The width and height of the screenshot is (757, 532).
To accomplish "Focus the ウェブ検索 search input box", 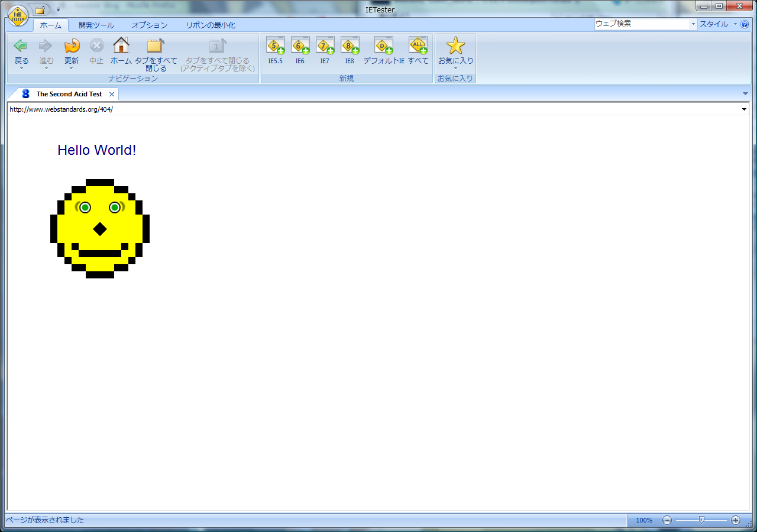I will tap(642, 24).
